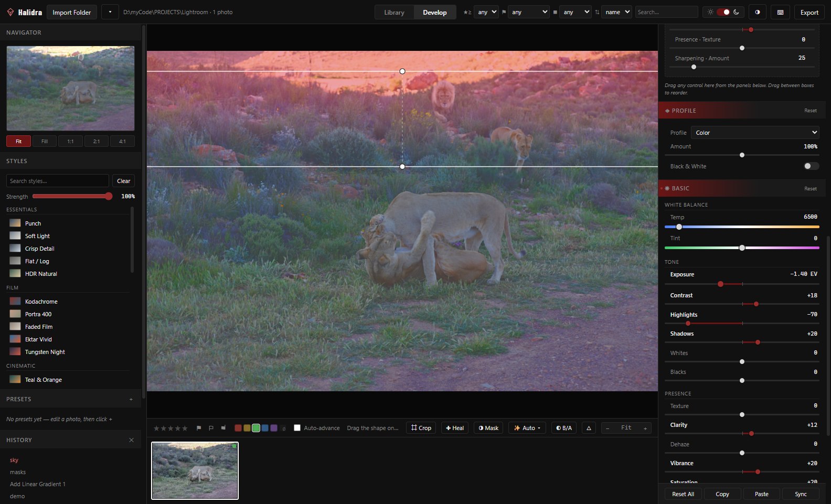Toggle the light/dark theme switch
This screenshot has height=504, width=831.
[x=723, y=12]
